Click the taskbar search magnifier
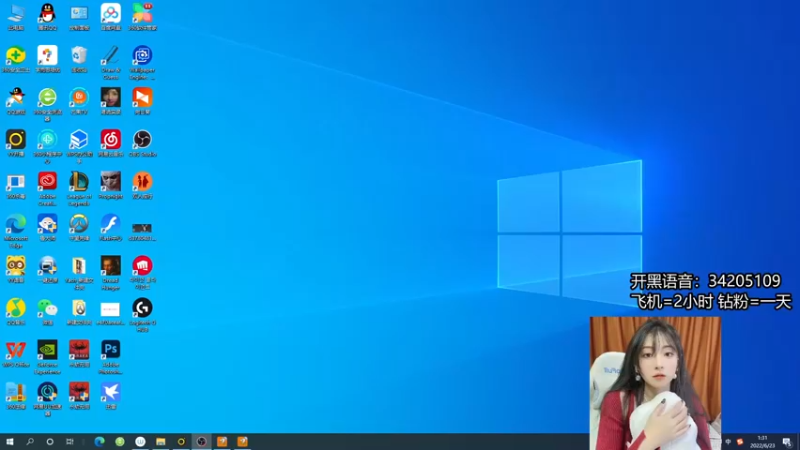 (x=30, y=441)
